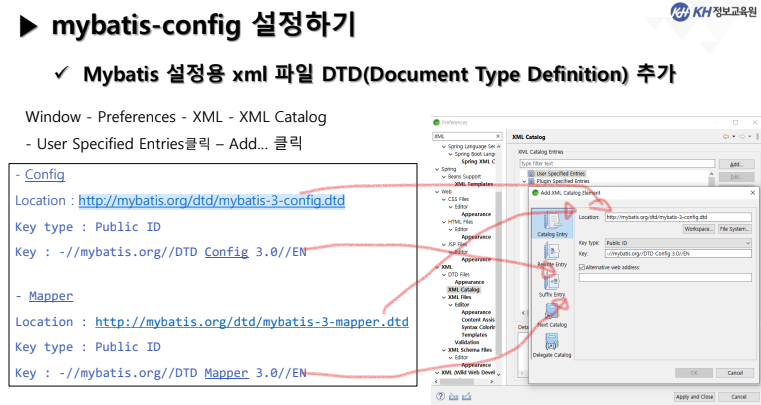This screenshot has width=761, height=405.
Task: Click the Location input field
Action: (x=678, y=217)
